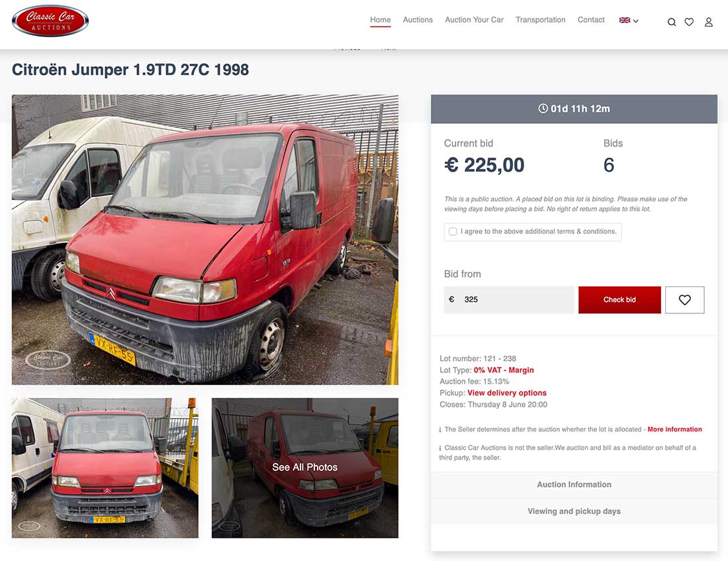Click the countdown clock icon

543,109
